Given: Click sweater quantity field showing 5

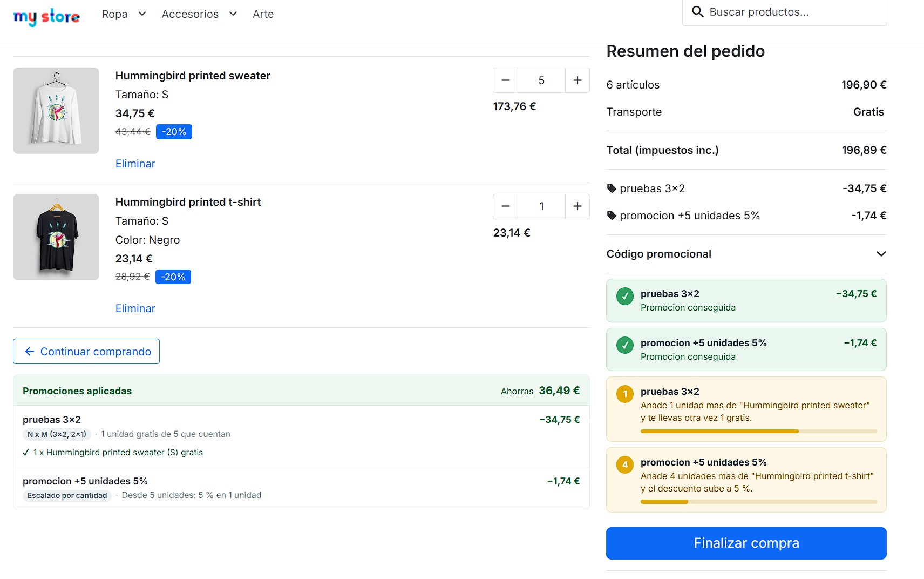Looking at the screenshot, I should click(x=541, y=80).
